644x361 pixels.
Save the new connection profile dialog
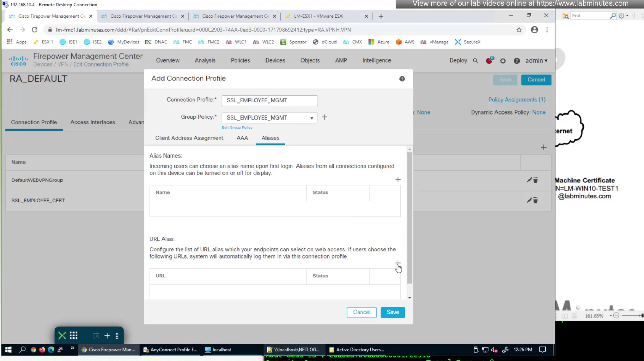392,312
